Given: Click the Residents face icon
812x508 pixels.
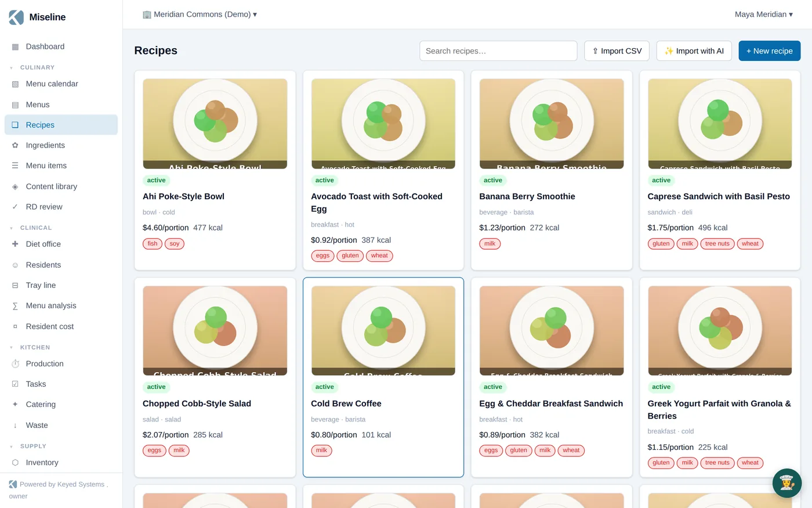Looking at the screenshot, I should click(x=15, y=265).
